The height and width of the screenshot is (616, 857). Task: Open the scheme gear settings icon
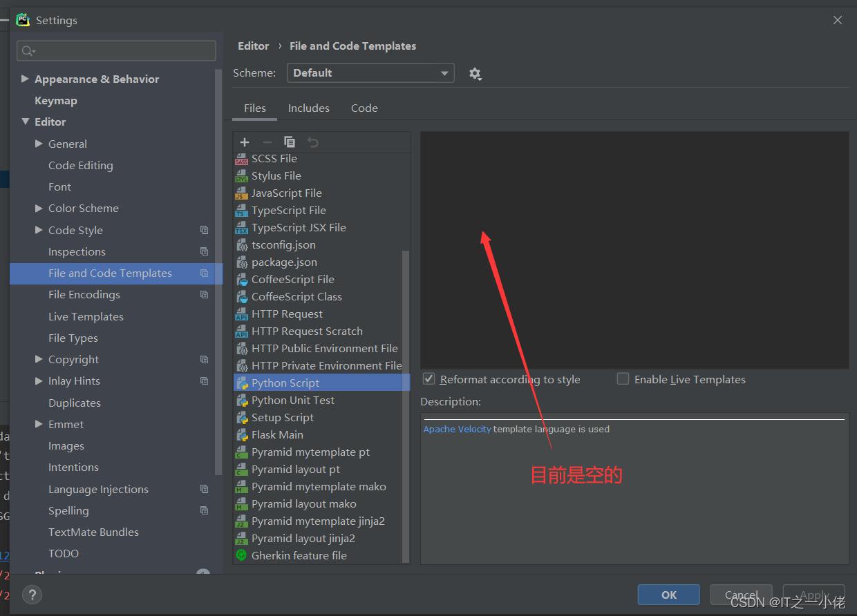(475, 73)
